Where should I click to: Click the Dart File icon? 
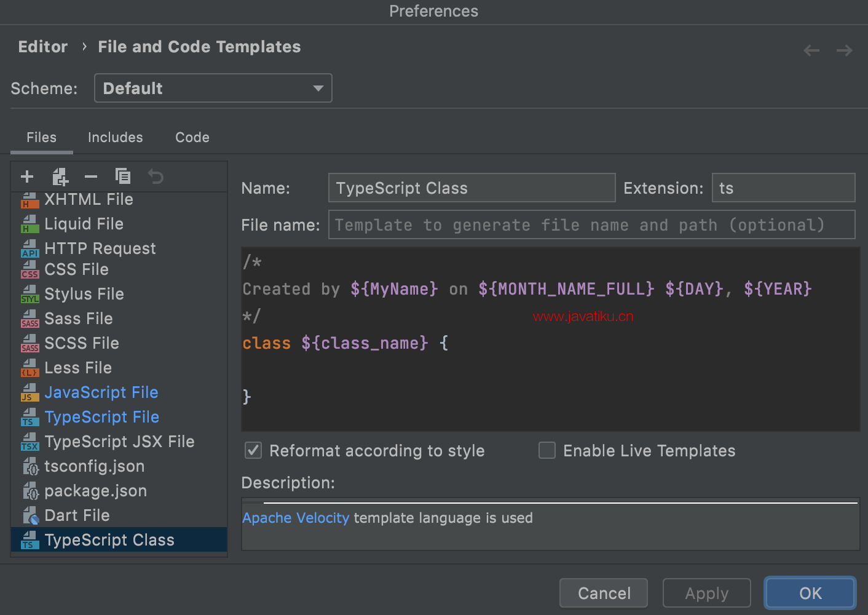coord(31,516)
